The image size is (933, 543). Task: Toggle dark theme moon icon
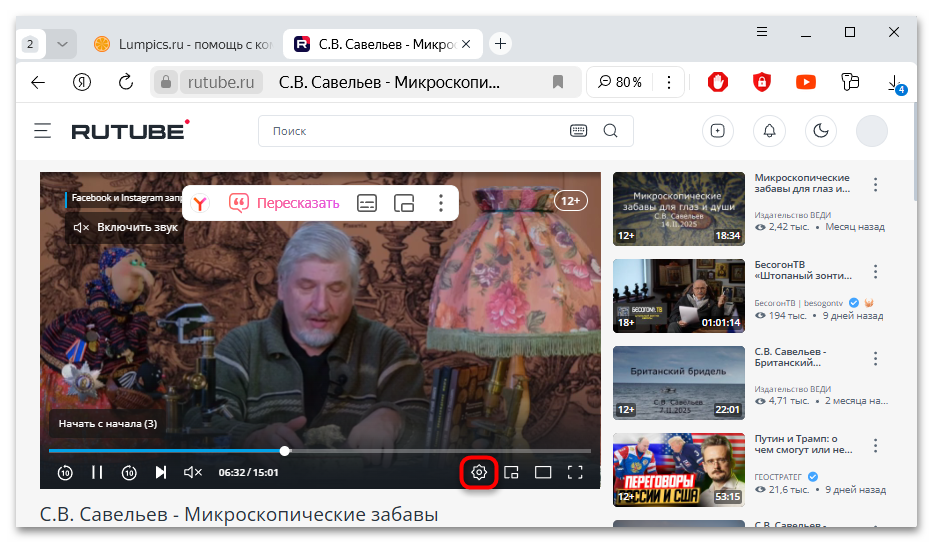coord(821,131)
